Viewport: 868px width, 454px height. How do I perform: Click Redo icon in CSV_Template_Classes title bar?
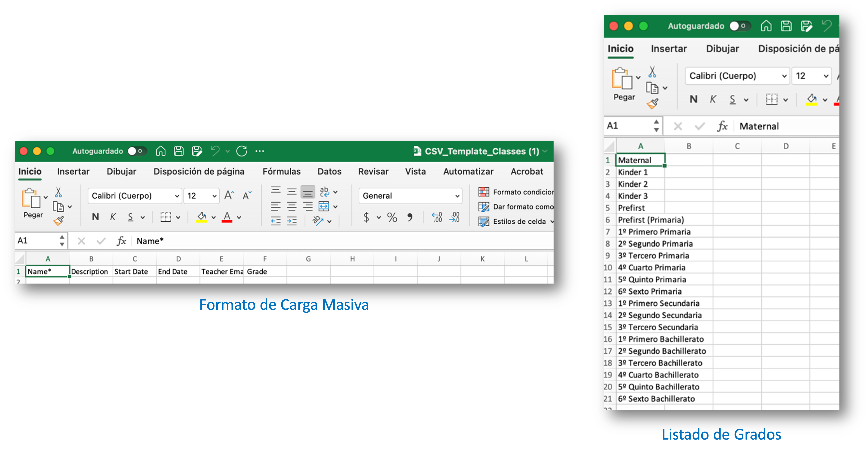pyautogui.click(x=242, y=151)
